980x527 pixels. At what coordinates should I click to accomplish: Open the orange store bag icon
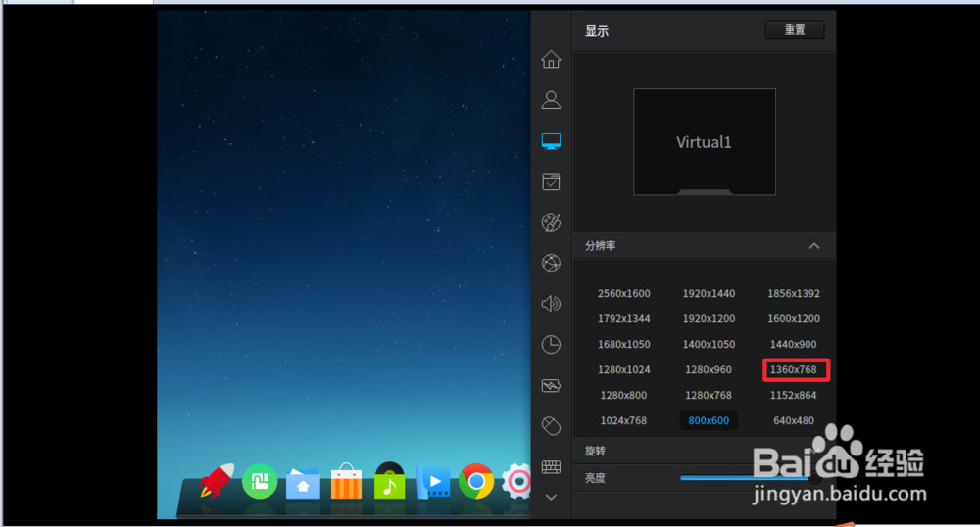346,481
